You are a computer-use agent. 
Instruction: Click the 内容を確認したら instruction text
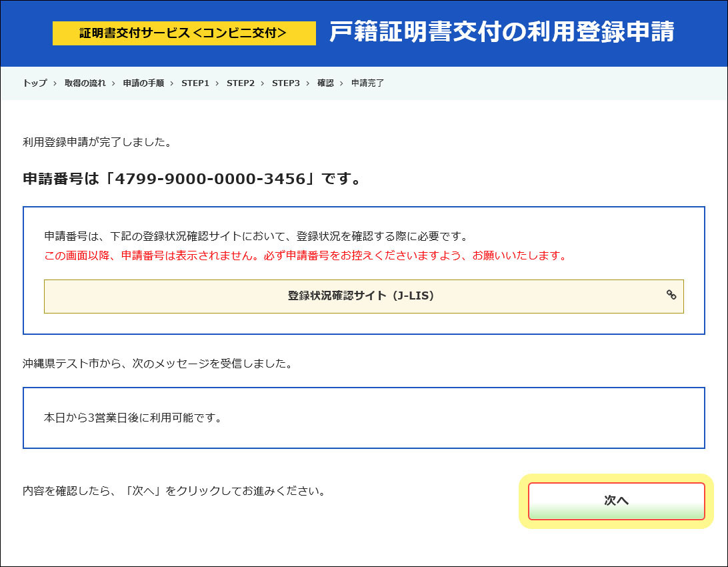[174, 492]
